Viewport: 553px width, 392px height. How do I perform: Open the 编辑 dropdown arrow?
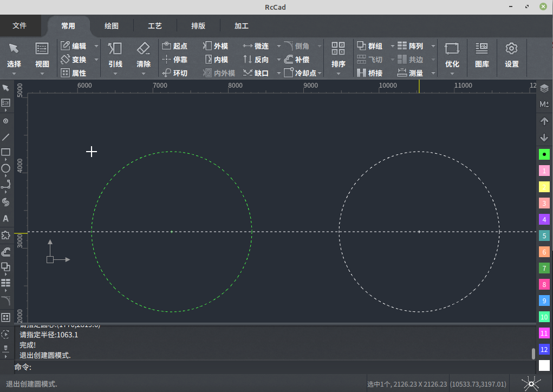coord(96,46)
